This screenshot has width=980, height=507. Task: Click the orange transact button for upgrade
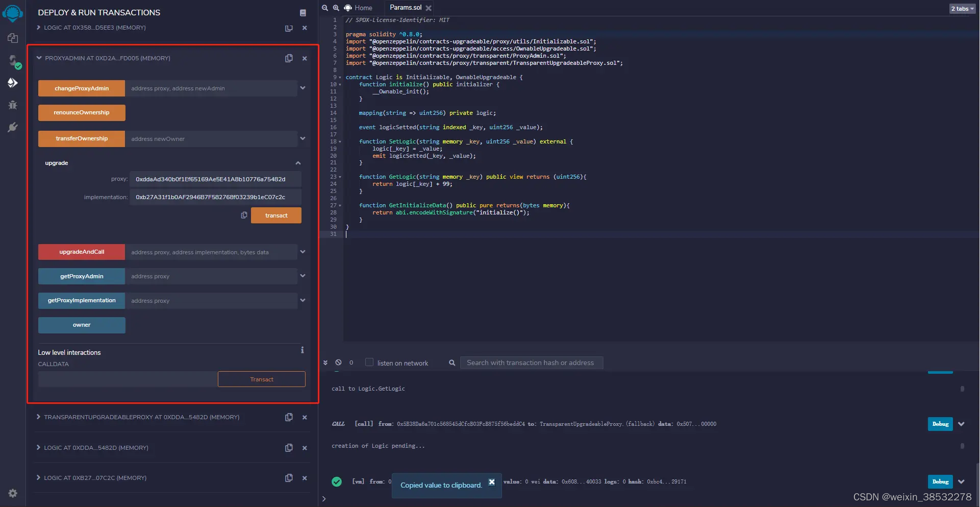pos(276,215)
